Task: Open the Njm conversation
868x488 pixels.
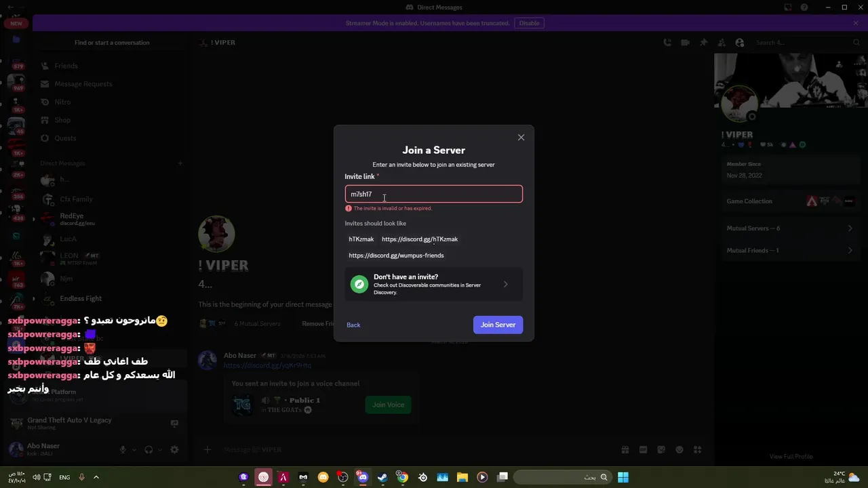Action: click(112, 279)
